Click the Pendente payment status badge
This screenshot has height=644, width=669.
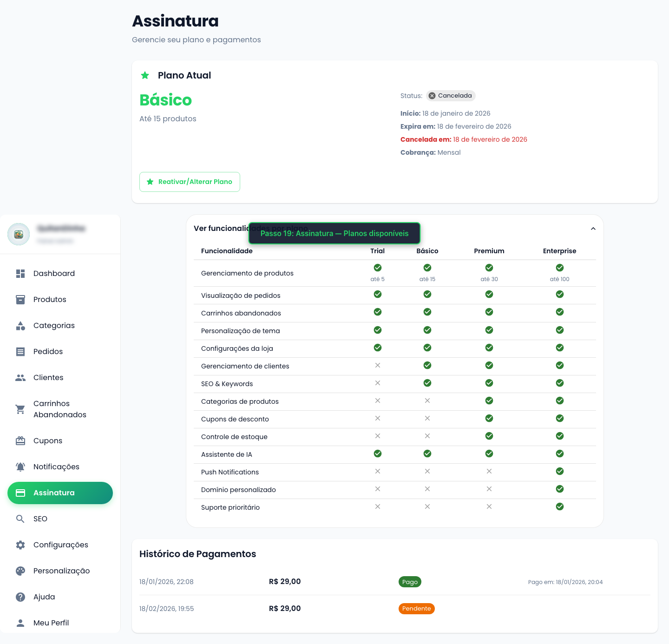point(416,609)
